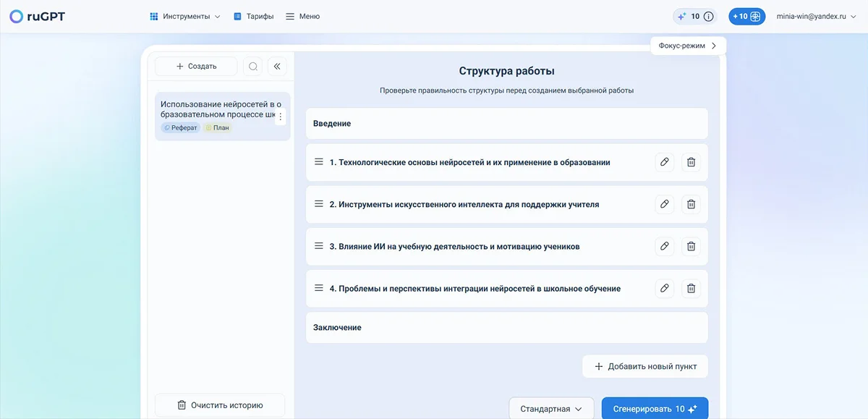
Task: Select the Введение section row
Action: 506,124
